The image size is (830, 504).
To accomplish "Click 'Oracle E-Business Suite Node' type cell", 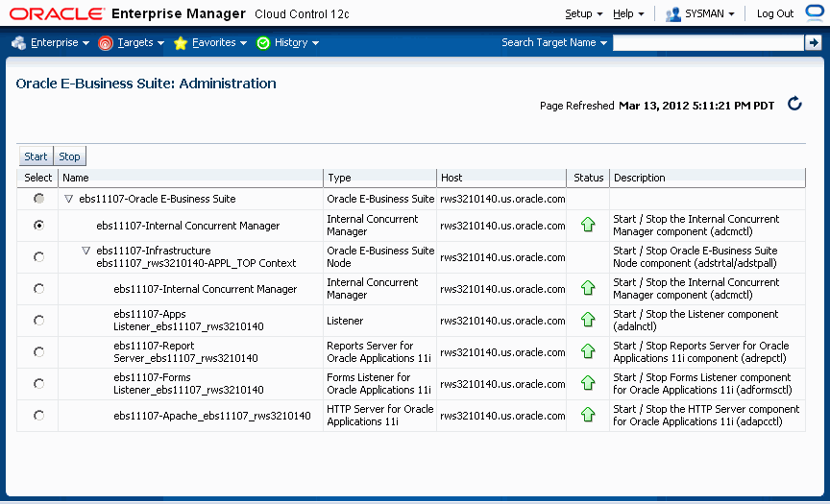I will pyautogui.click(x=380, y=256).
